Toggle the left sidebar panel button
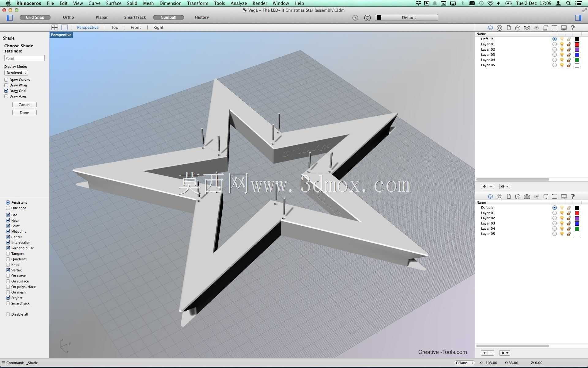This screenshot has height=368, width=588. pyautogui.click(x=10, y=17)
